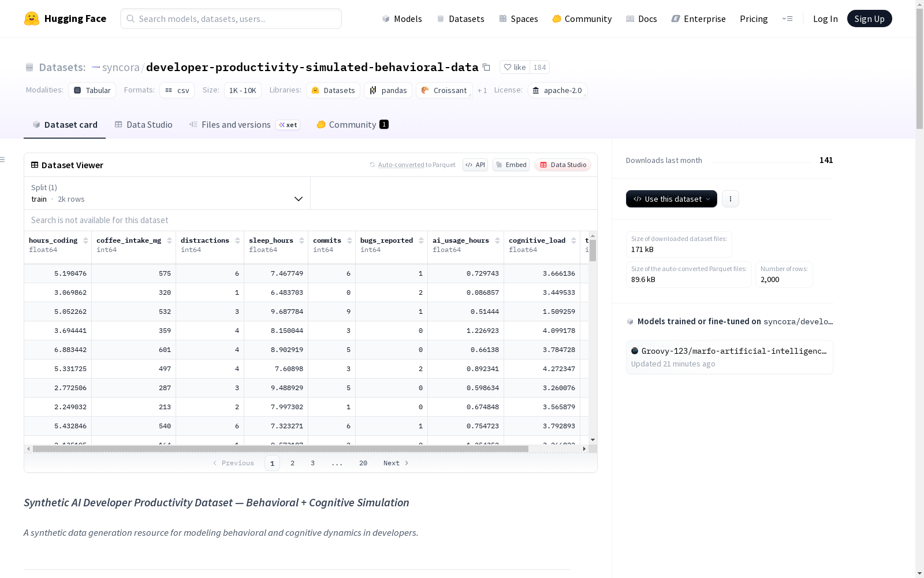Click the table vertical scrollbar thumb
The height and width of the screenshot is (578, 924).
pyautogui.click(x=593, y=250)
